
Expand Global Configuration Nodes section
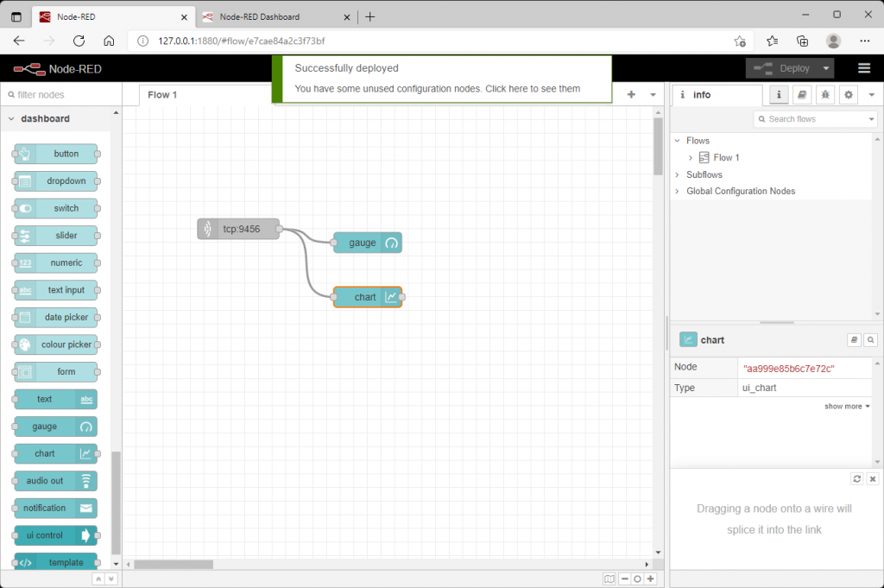677,191
